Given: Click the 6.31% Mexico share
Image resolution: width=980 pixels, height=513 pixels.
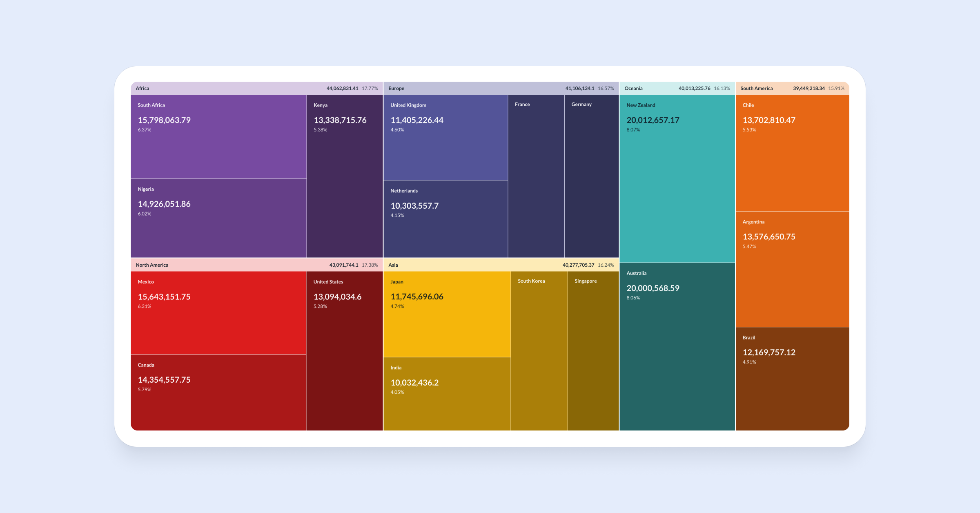Looking at the screenshot, I should point(145,306).
